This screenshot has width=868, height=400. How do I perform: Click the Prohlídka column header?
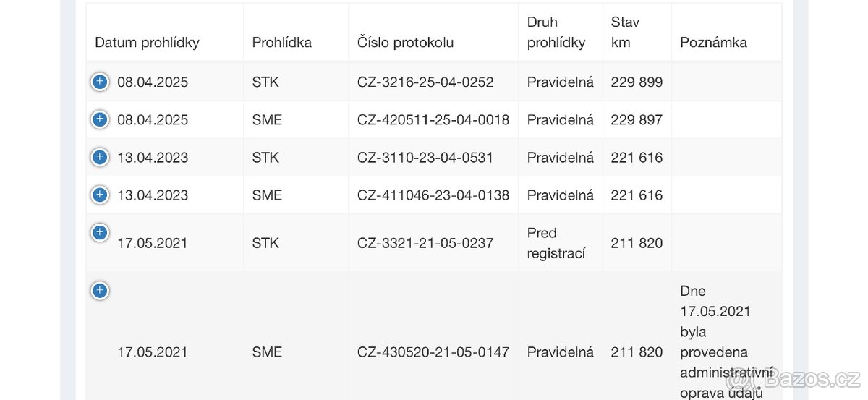point(281,42)
